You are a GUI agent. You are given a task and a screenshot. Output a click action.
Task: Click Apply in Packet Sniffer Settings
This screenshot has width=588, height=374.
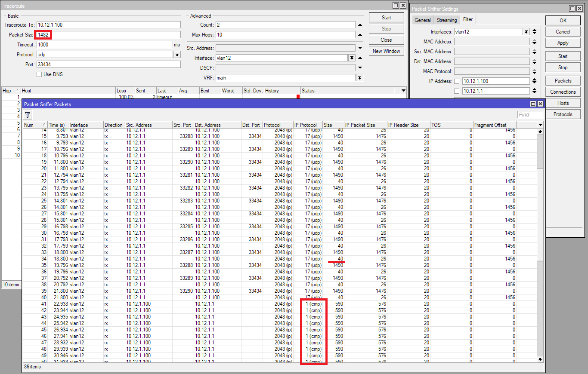pyautogui.click(x=563, y=43)
